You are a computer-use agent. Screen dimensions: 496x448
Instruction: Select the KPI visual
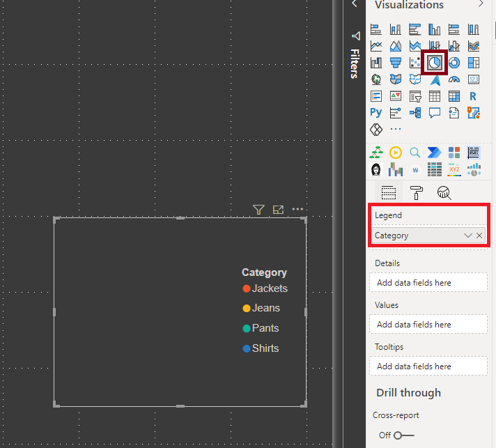[396, 96]
